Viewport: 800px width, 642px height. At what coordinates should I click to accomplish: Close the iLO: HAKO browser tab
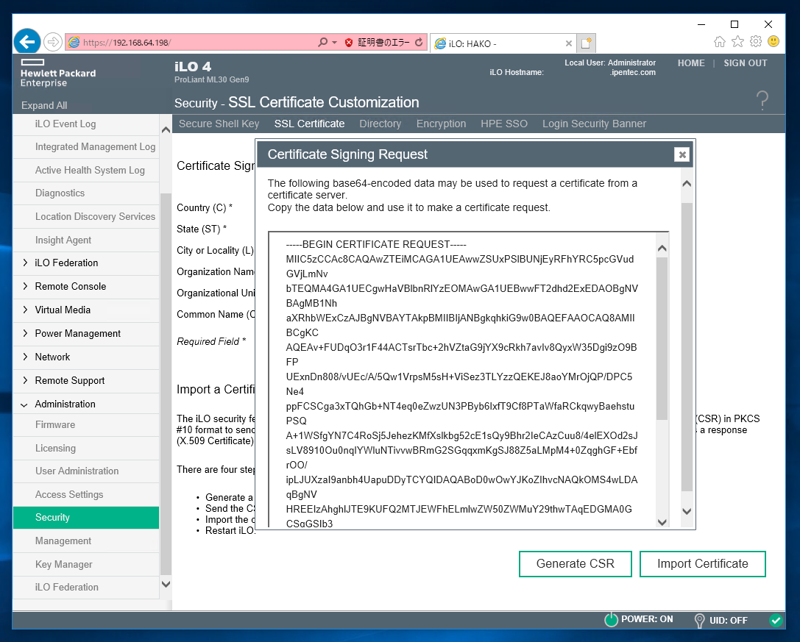[x=568, y=44]
